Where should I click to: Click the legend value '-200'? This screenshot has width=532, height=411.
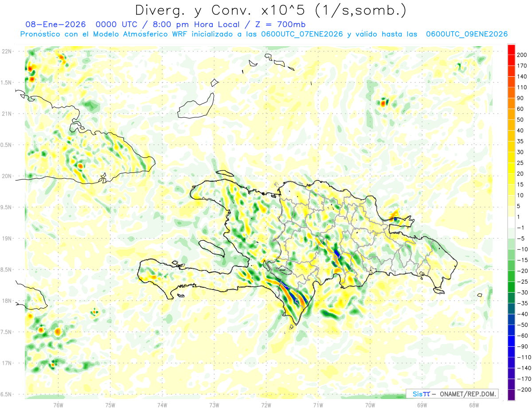pos(524,390)
